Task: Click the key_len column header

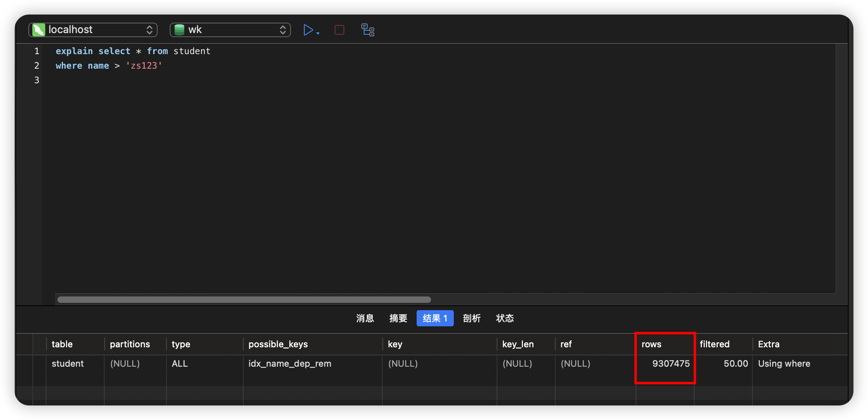Action: coord(526,344)
